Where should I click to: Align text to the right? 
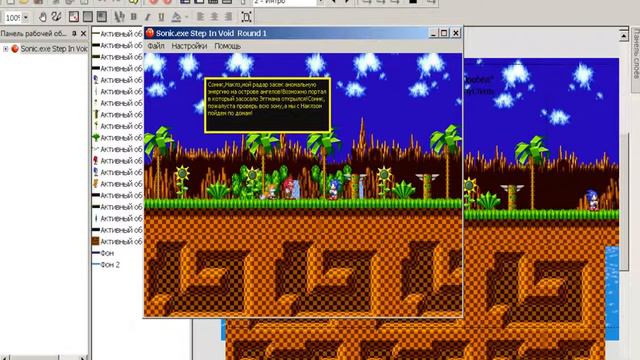pyautogui.click(x=228, y=17)
